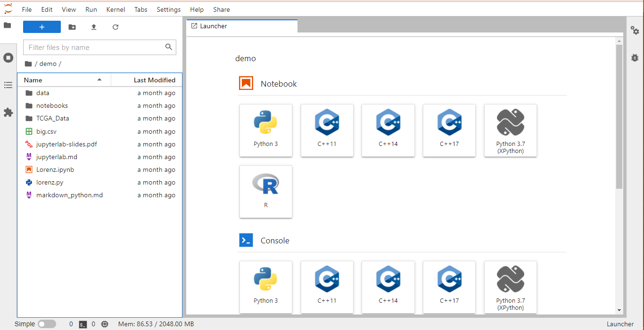Launch R notebook
This screenshot has width=644, height=330.
point(266,192)
